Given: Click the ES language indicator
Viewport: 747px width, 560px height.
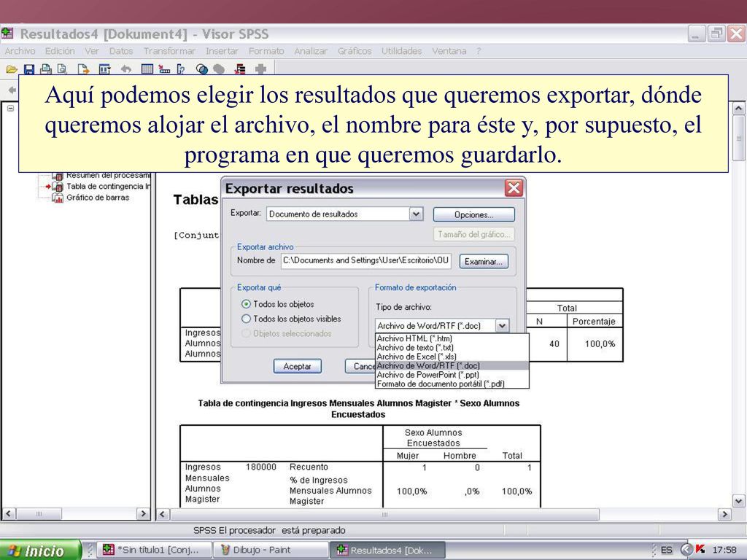Looking at the screenshot, I should tap(667, 550).
